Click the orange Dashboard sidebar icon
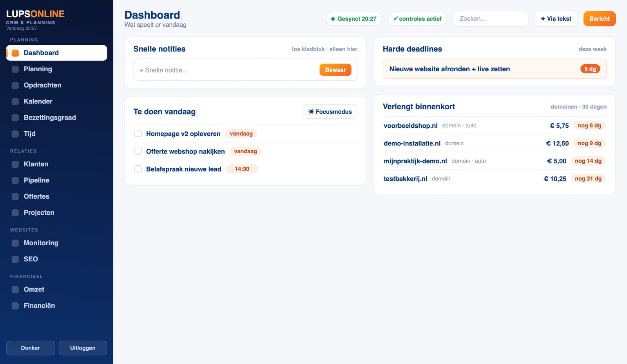 tap(15, 53)
